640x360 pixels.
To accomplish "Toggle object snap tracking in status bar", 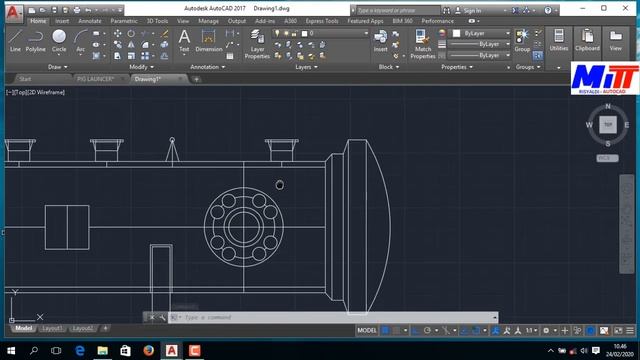I will point(464,331).
